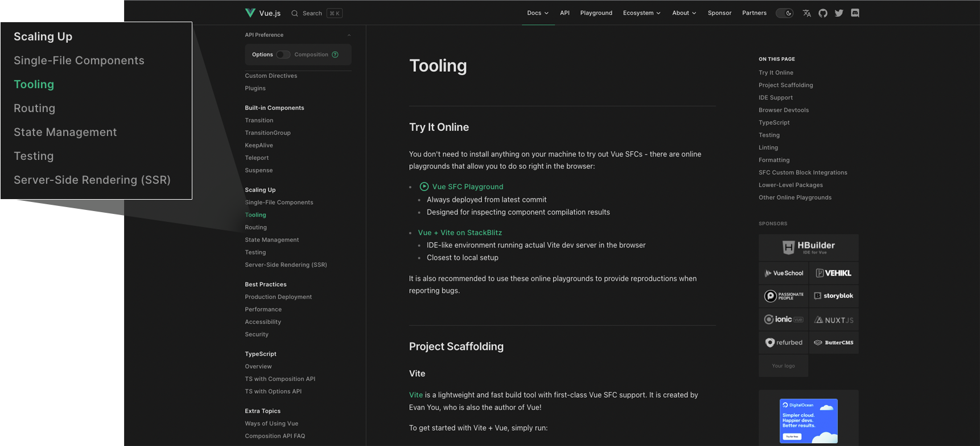
Task: Open Ways of Using Vue
Action: point(271,424)
